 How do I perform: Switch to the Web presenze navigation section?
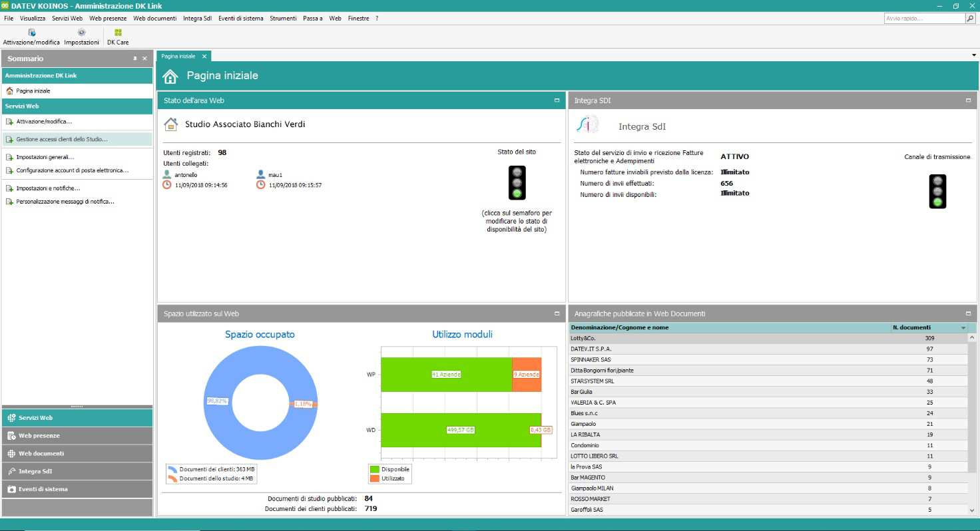point(77,436)
